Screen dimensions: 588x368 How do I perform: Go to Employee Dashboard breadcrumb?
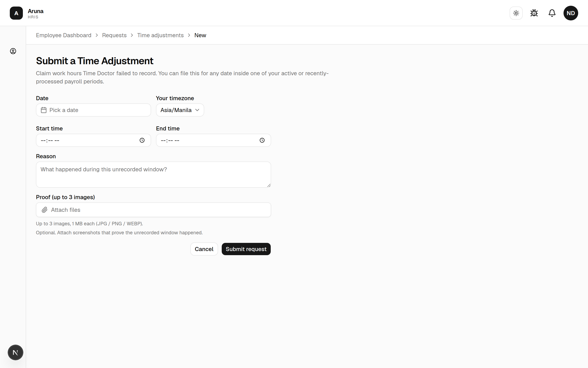point(64,35)
